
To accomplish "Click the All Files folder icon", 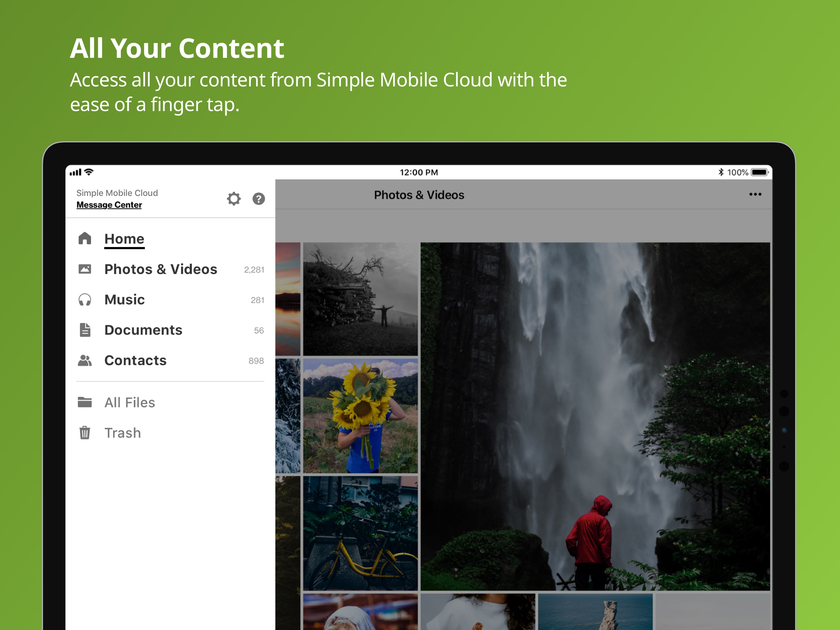I will [x=85, y=402].
